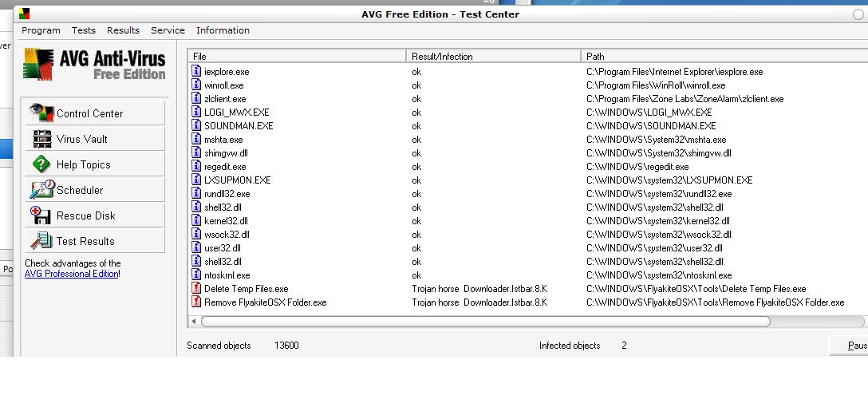Click the info icon beside LOGI_MWX.EXE

[x=196, y=112]
